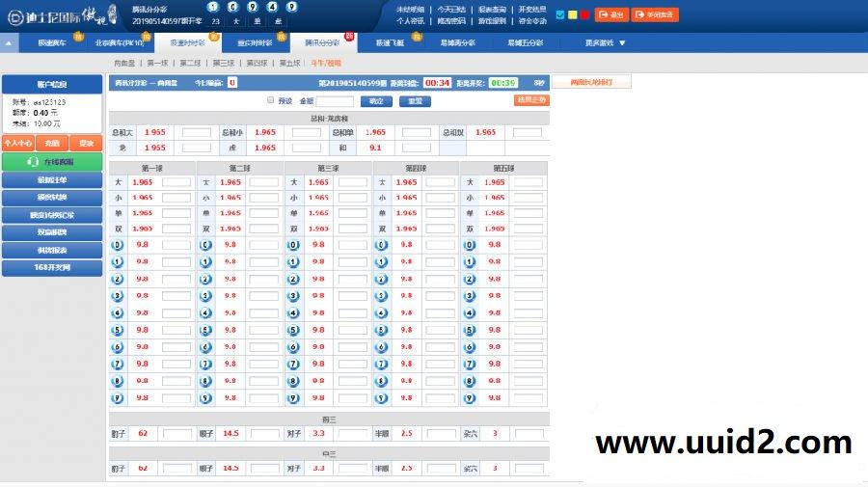This screenshot has height=487, width=868.
Task: Click the blue 确定 button
Action: tap(376, 101)
